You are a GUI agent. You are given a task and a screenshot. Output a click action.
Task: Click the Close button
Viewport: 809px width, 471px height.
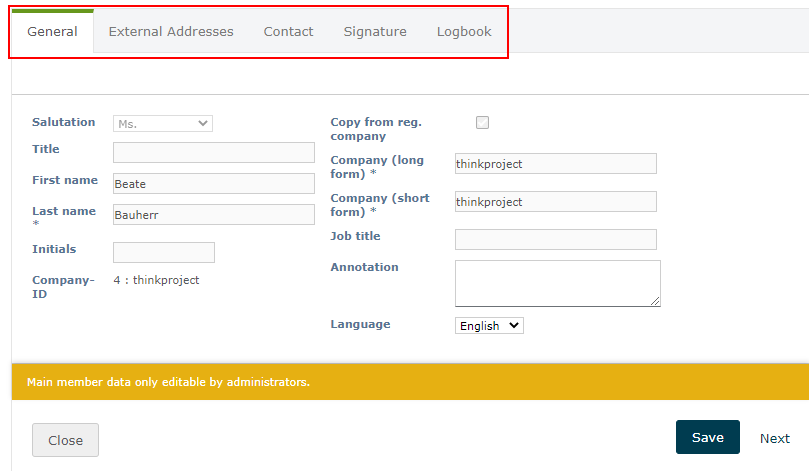65,440
